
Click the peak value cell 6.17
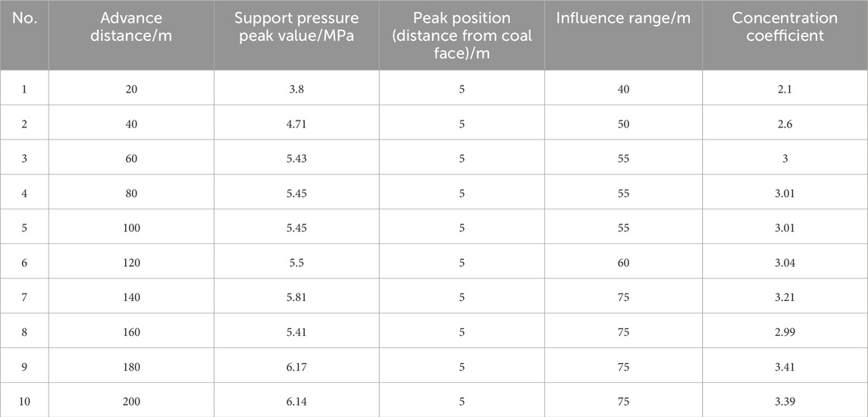tap(296, 362)
